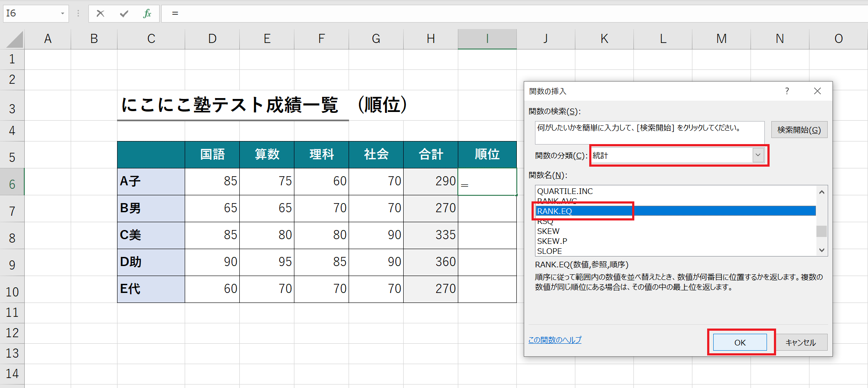Click the 国語 header cell
Screen dimensions: 868x388
(212, 155)
